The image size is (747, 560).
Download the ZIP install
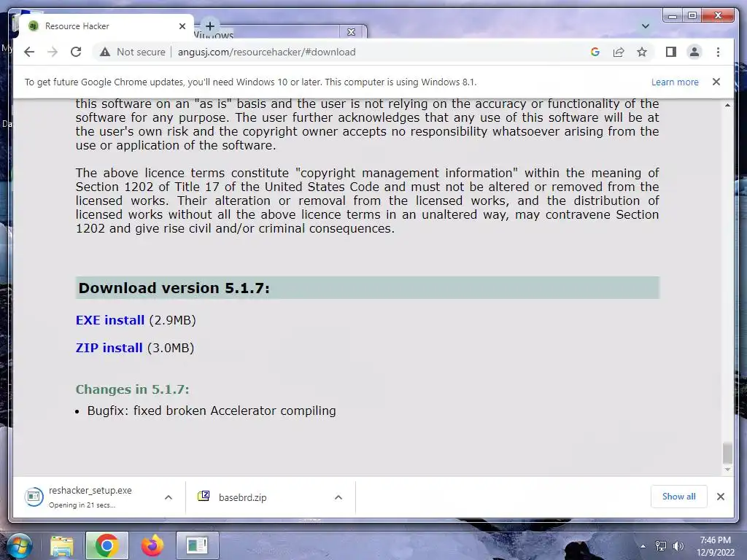[109, 348]
